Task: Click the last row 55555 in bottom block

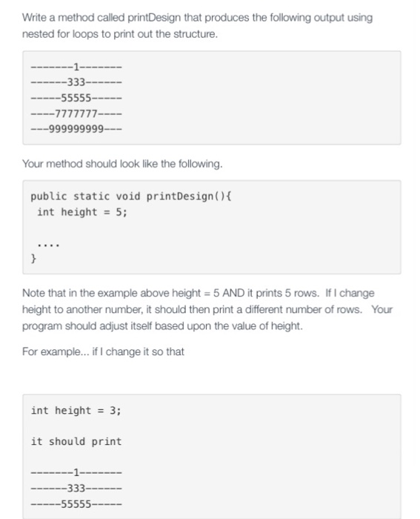Action: pos(76,504)
